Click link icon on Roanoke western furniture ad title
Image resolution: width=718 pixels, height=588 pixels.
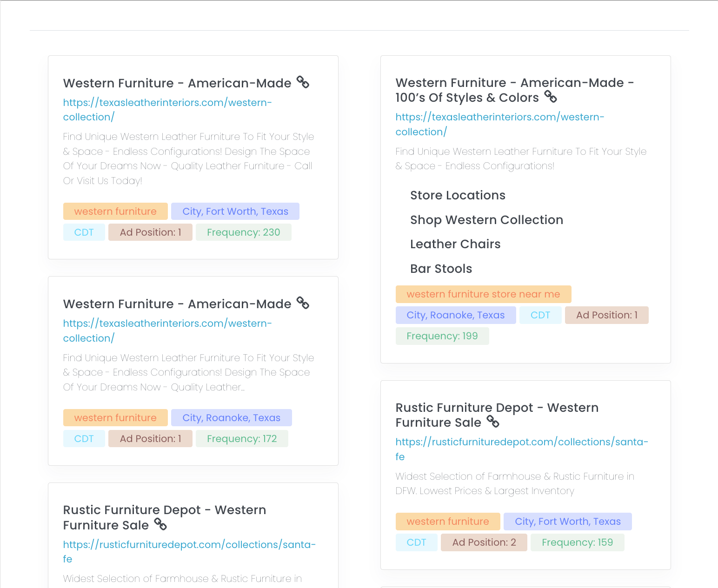tap(303, 303)
